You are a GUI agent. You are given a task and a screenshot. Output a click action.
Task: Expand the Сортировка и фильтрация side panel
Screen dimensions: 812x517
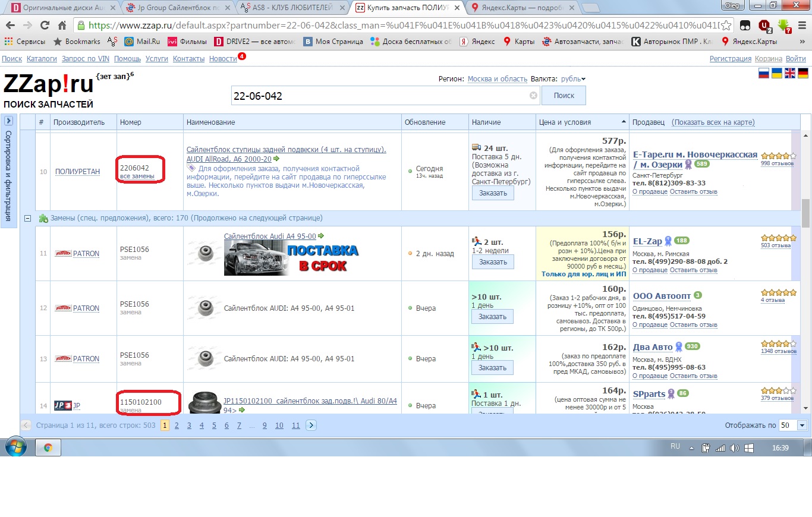pyautogui.click(x=8, y=121)
